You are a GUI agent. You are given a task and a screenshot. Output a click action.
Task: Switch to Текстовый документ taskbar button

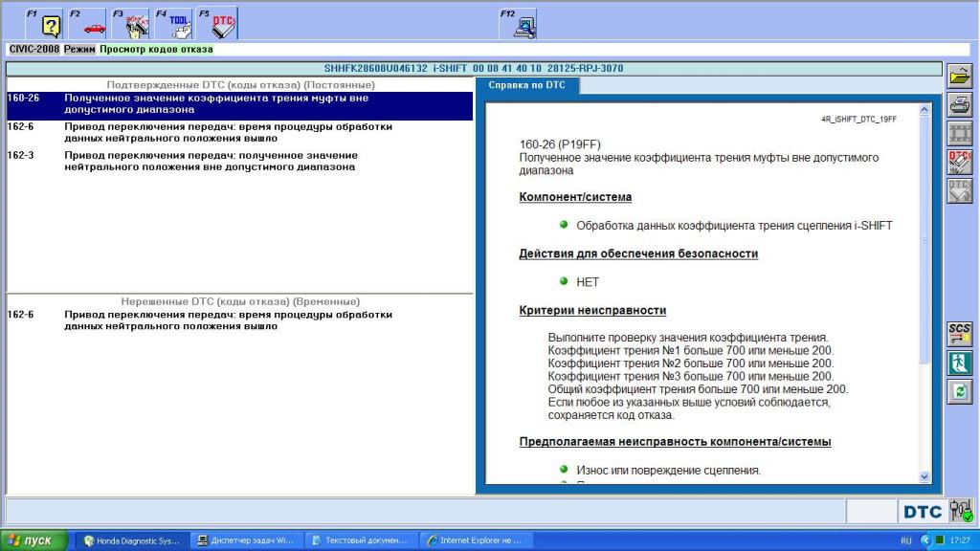click(361, 540)
